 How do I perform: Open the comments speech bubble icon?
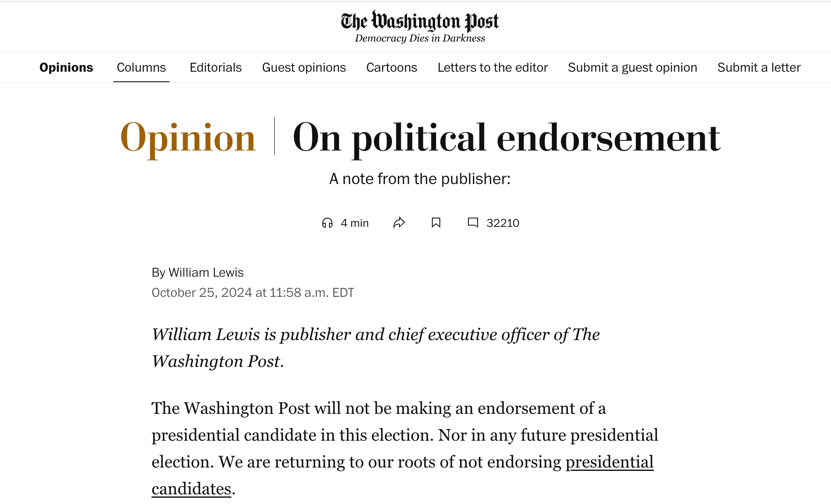coord(473,223)
